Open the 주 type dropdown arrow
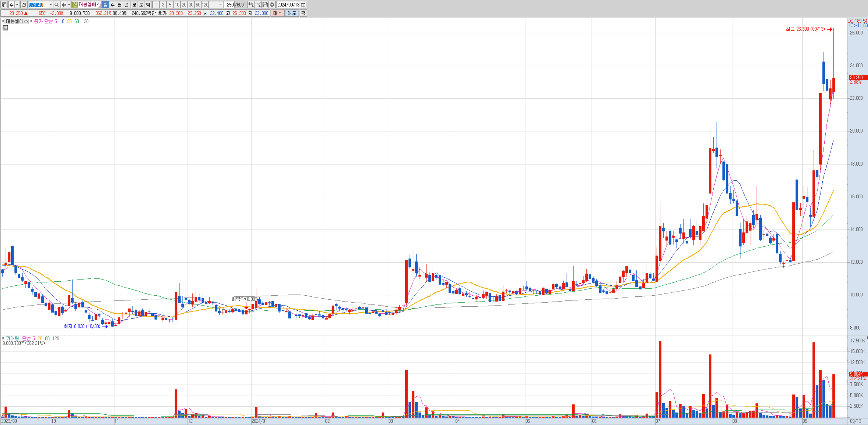The height and width of the screenshot is (425, 868). pos(17,5)
